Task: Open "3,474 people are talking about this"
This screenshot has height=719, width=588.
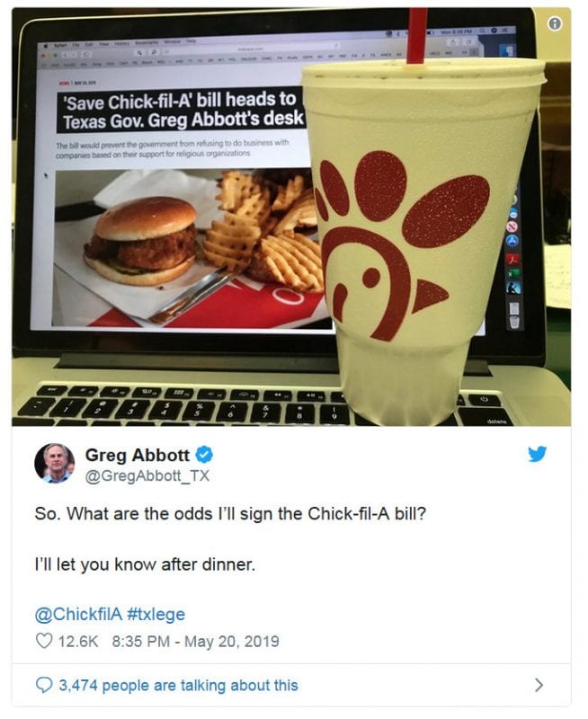Action: point(178,685)
